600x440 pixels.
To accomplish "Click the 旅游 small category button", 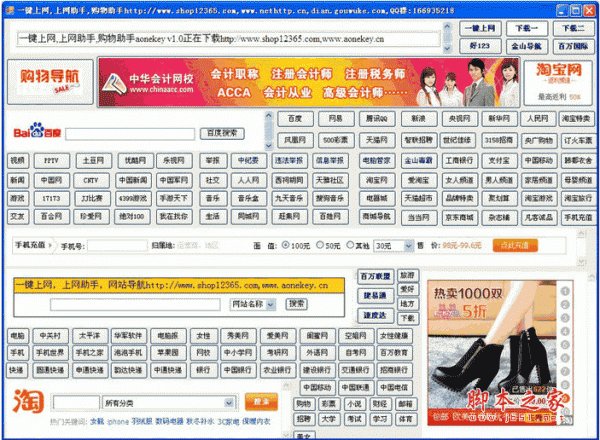I will [x=408, y=275].
